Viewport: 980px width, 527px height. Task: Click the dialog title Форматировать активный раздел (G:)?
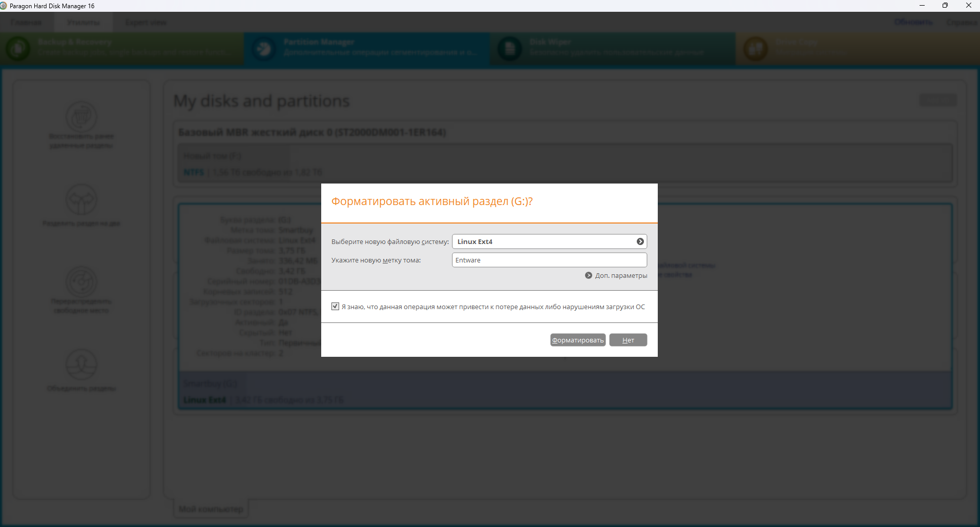432,201
